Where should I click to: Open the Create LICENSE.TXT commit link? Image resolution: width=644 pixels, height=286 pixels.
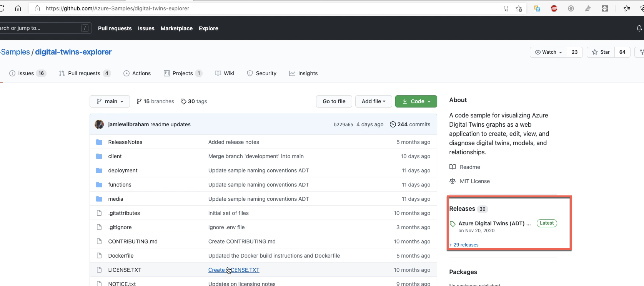coord(234,270)
